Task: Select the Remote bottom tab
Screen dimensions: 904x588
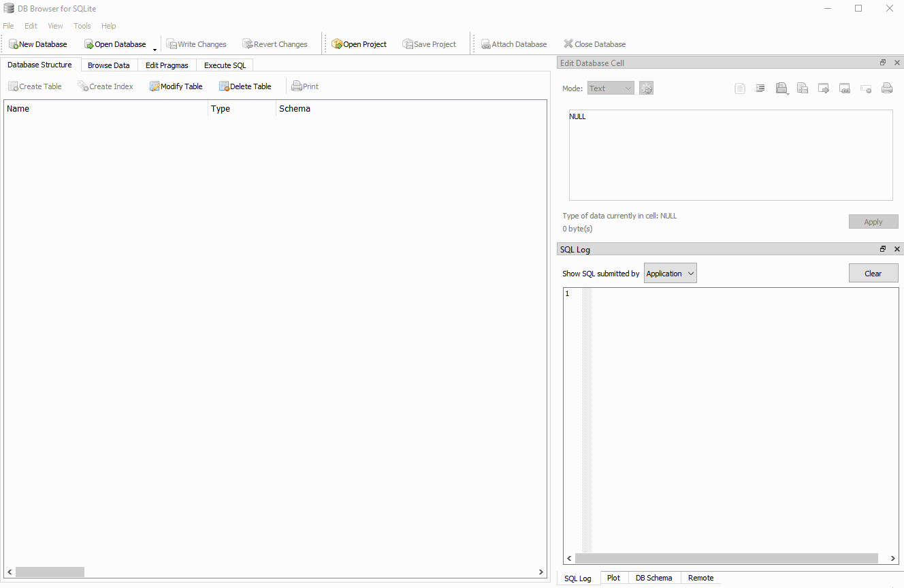Action: point(700,578)
